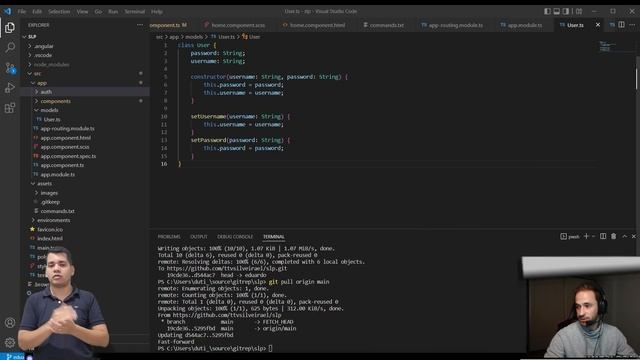Close the User.ts editor tab
Viewport: 640px width, 360px height.
click(x=598, y=25)
